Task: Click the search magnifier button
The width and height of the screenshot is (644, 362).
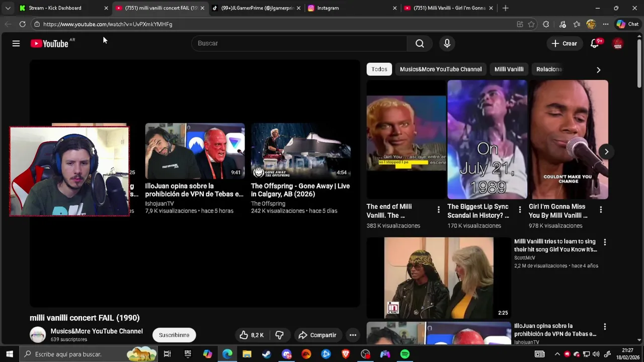Action: pos(420,43)
